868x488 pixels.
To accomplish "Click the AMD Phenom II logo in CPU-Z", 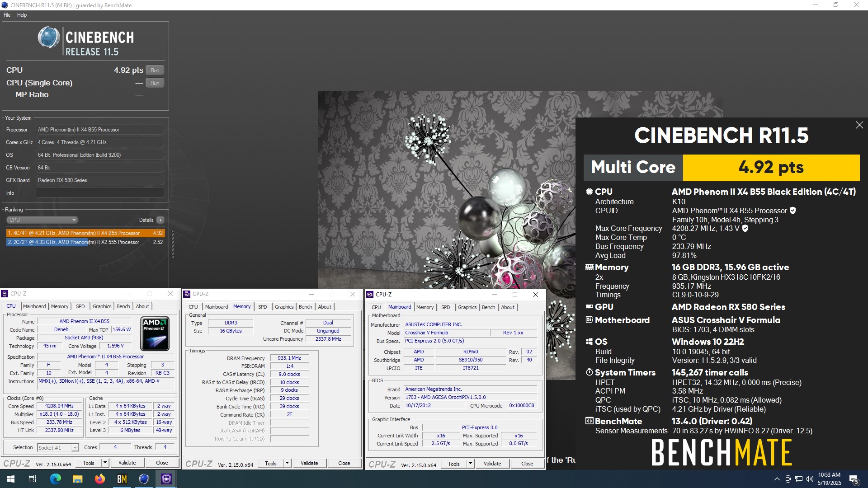I will click(155, 334).
